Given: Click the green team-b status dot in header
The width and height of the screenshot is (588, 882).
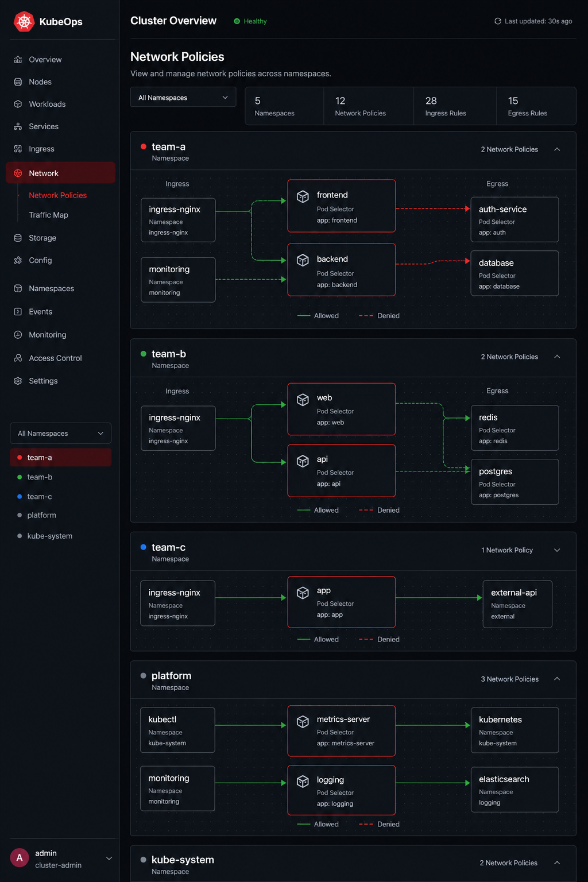Looking at the screenshot, I should coord(144,354).
